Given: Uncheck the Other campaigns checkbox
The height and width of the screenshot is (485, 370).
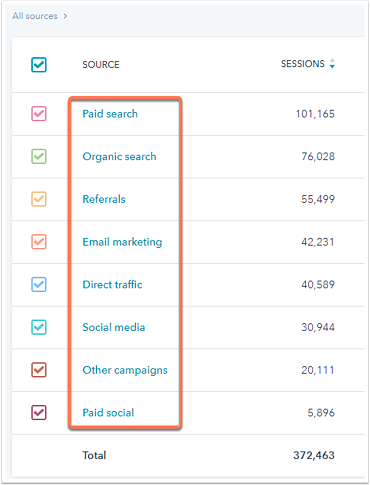Looking at the screenshot, I should coord(39,370).
